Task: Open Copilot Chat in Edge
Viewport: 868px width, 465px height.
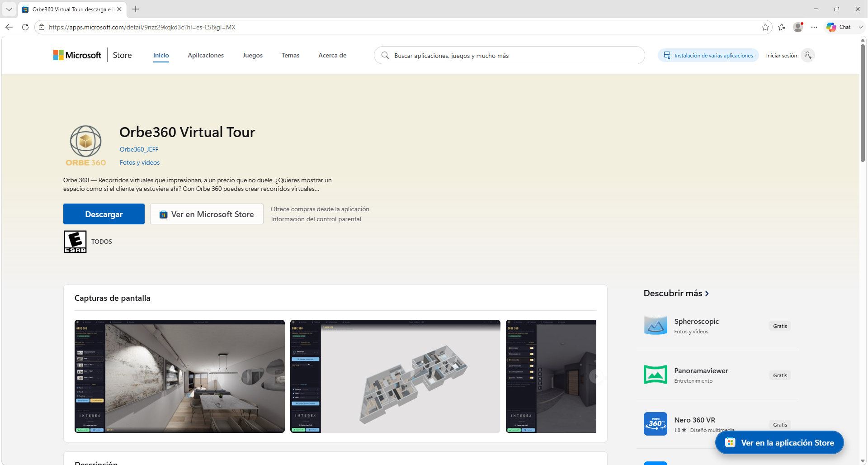Action: [839, 27]
